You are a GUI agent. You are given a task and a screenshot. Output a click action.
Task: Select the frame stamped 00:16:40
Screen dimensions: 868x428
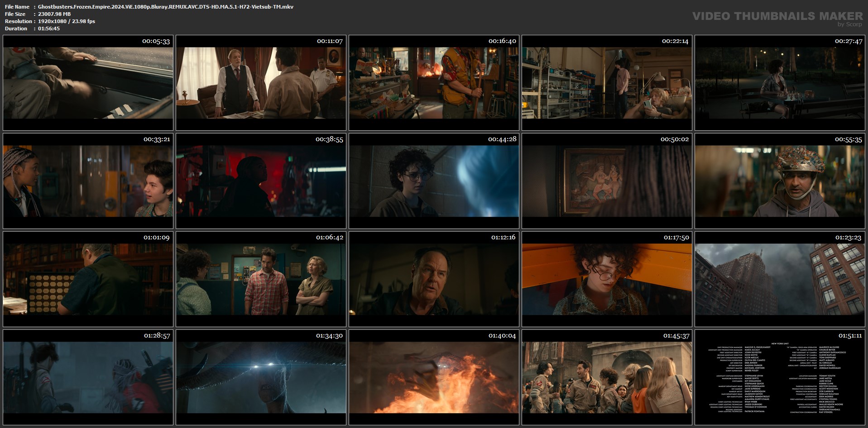click(434, 83)
